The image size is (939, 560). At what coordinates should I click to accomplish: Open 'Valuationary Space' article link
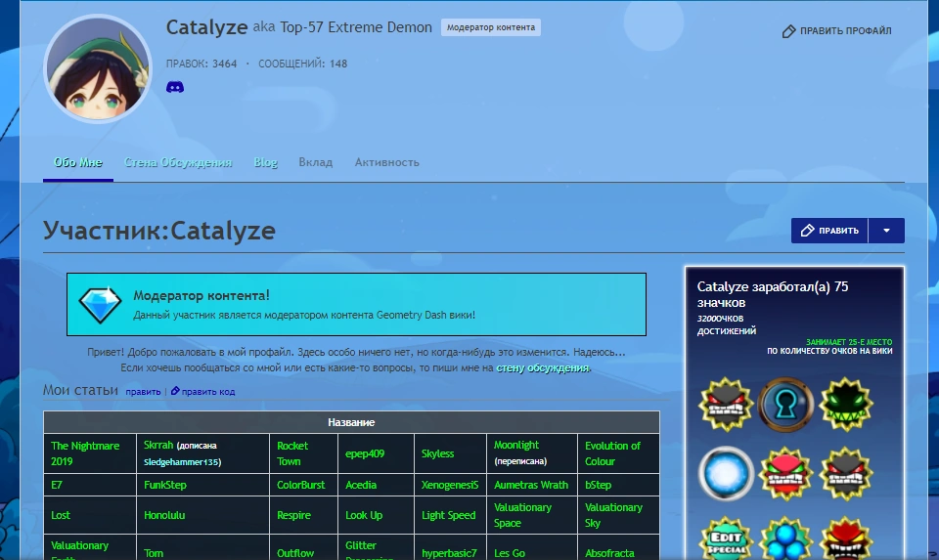[522, 515]
